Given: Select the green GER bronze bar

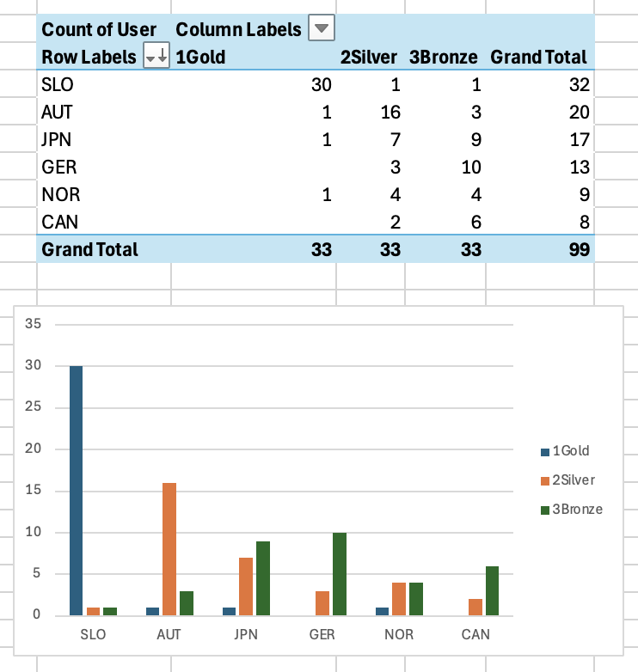Looking at the screenshot, I should [340, 573].
